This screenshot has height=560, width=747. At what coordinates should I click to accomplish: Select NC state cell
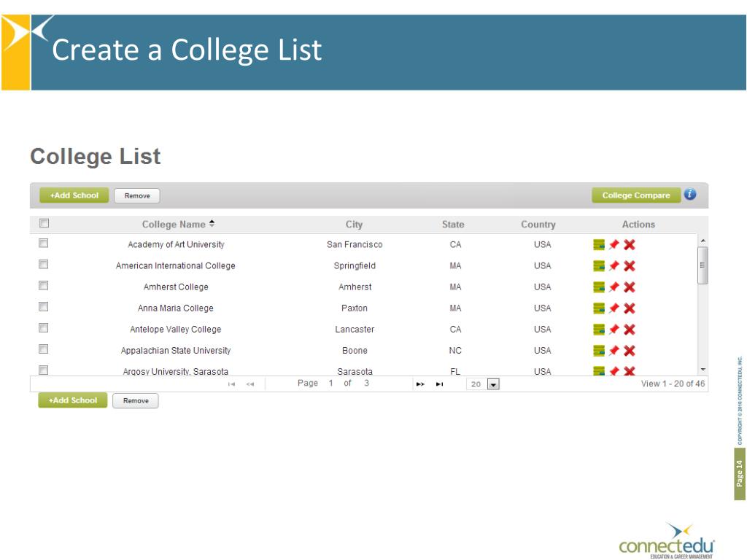[455, 351]
